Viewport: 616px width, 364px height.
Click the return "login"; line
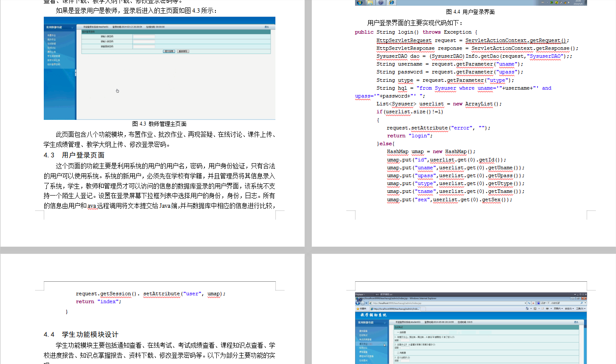coord(410,136)
